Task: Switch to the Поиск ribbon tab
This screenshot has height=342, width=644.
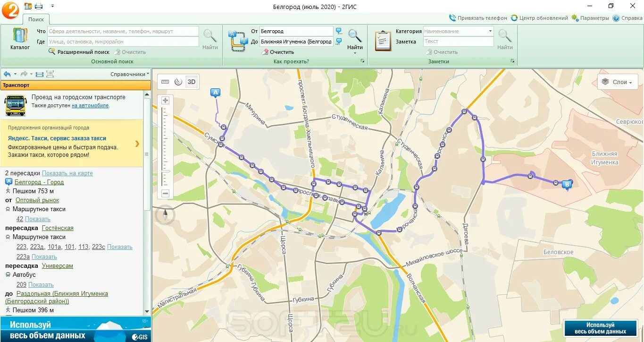Action: (36, 19)
